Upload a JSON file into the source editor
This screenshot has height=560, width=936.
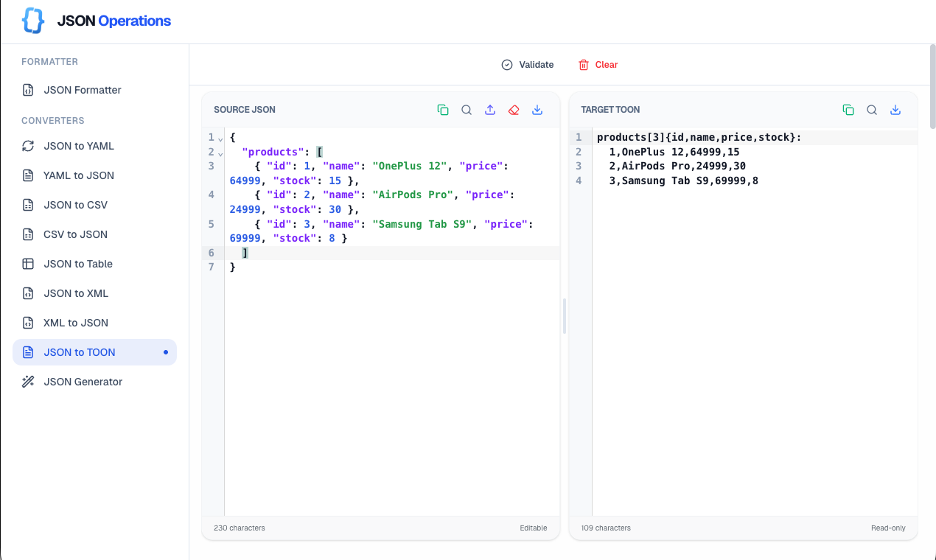[490, 109]
